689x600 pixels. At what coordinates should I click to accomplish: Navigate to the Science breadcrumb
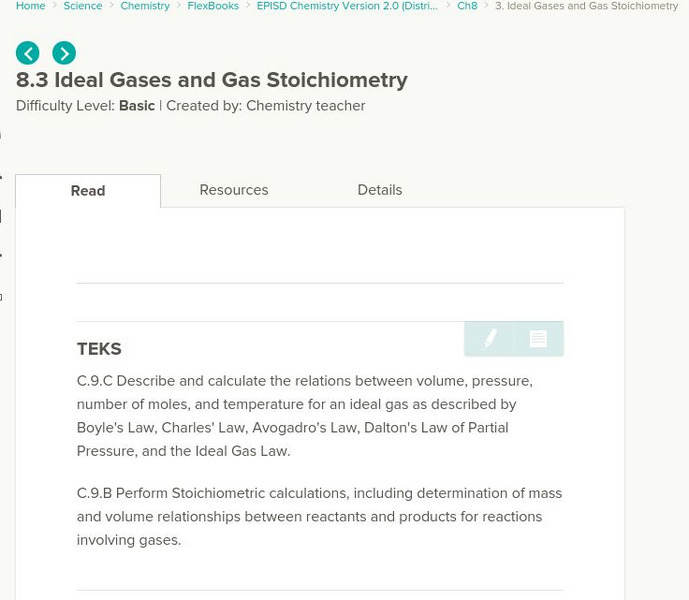[x=83, y=6]
